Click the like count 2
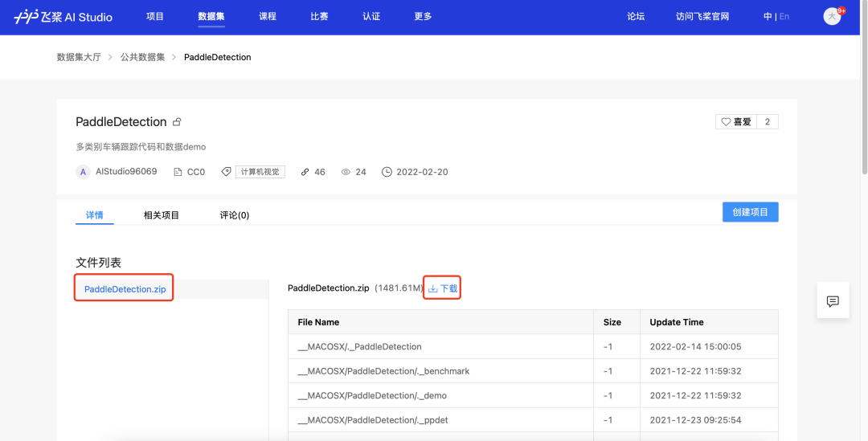This screenshot has height=441, width=868. (768, 122)
